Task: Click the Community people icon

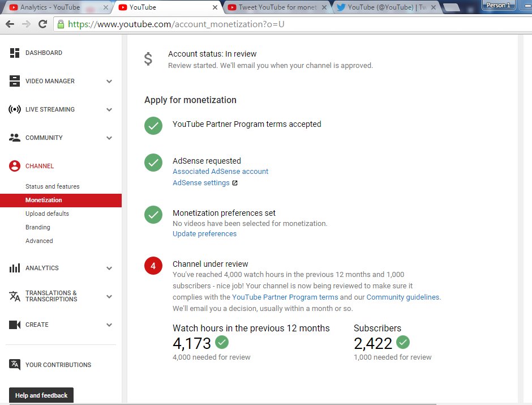Action: pos(15,138)
